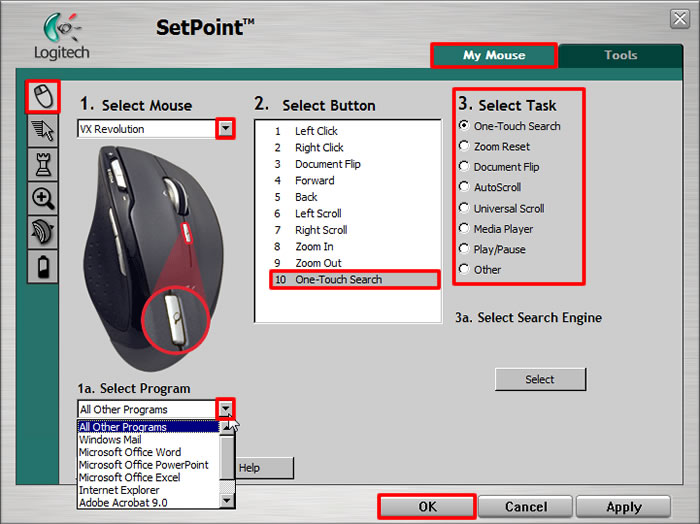Select button 8 Zoom In
Image resolution: width=700 pixels, height=524 pixels.
click(348, 246)
